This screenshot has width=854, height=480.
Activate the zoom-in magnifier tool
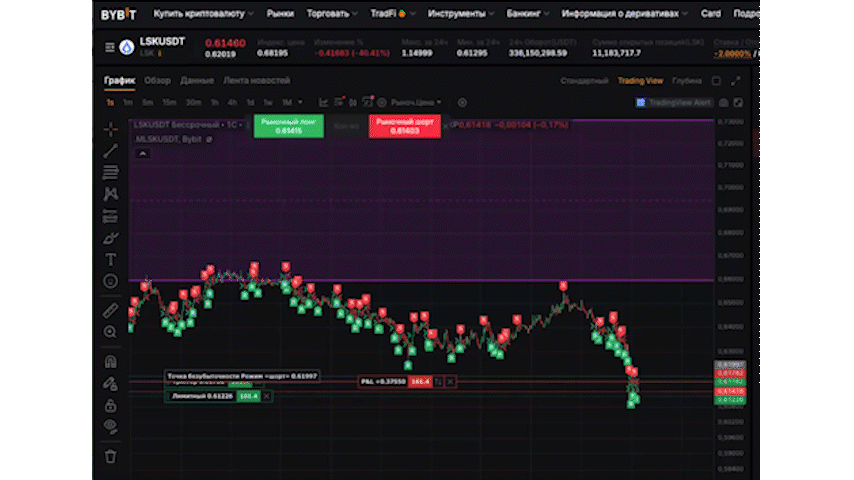click(111, 332)
